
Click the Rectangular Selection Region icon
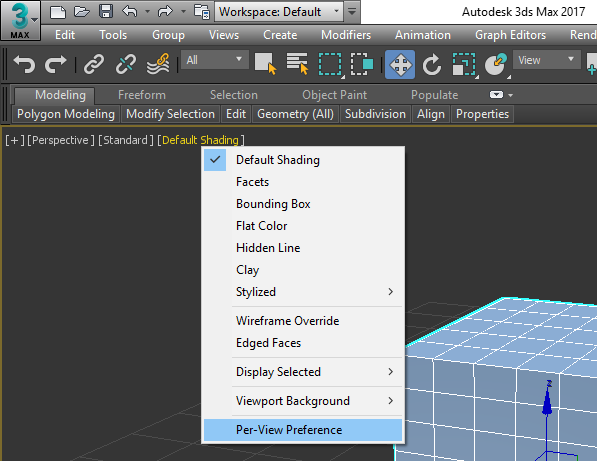330,64
